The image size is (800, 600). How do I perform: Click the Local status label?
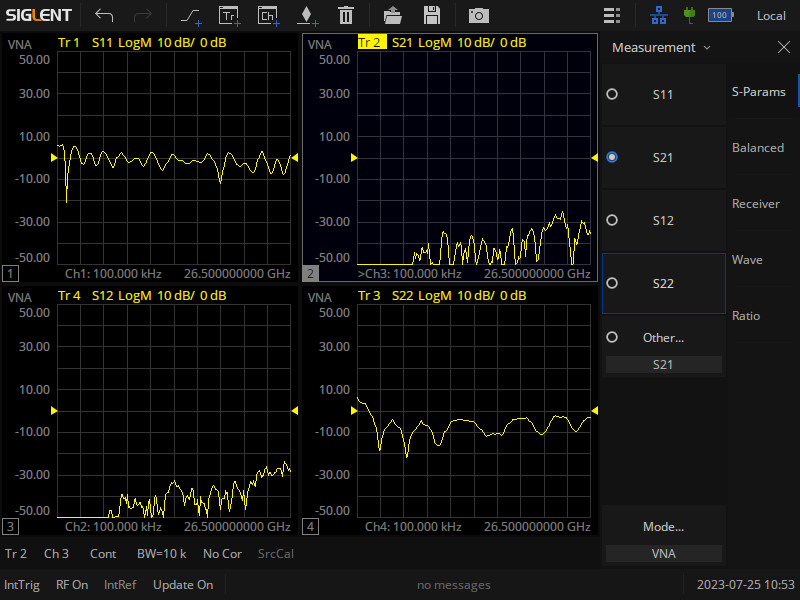point(771,16)
